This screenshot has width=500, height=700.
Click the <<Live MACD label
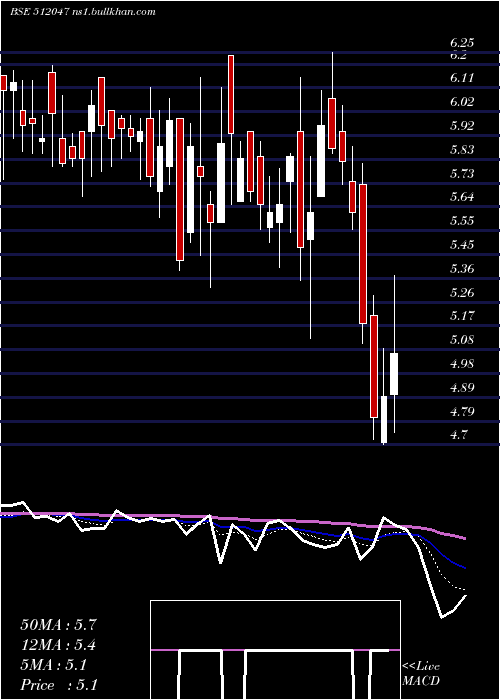coord(421,673)
